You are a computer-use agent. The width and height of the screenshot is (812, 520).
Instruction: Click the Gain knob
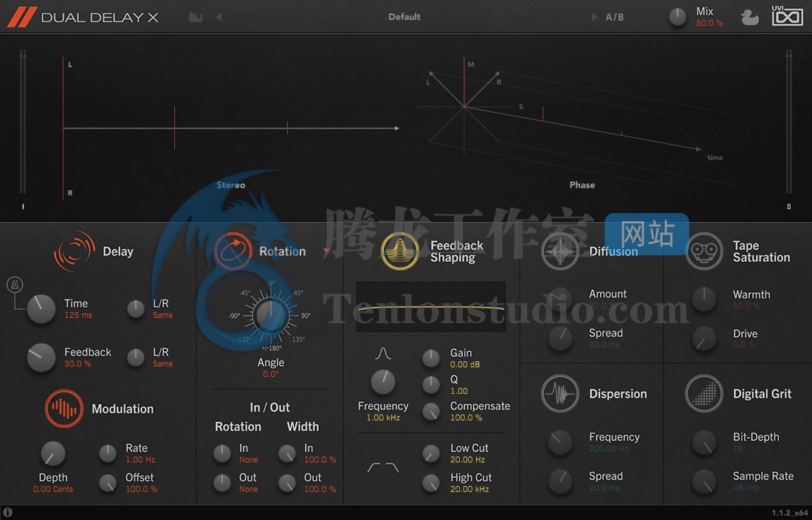431,358
